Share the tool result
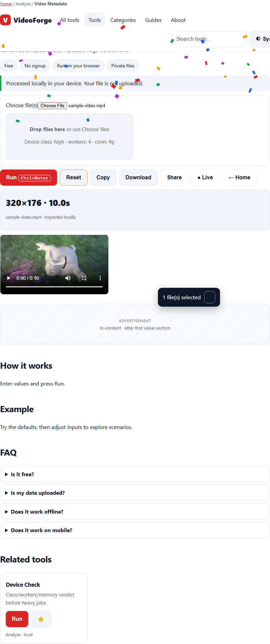Viewport: 270px width, 644px height. tap(174, 178)
